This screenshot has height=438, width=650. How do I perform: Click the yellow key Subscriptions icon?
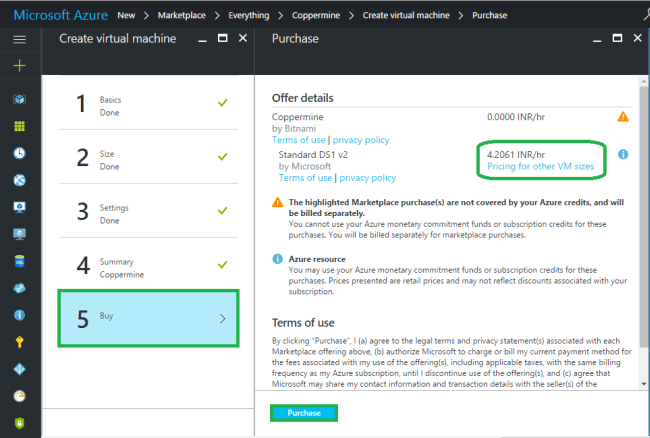point(20,341)
